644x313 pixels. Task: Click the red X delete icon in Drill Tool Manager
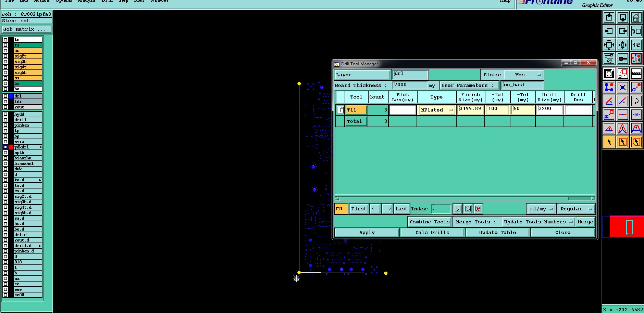[x=479, y=209]
